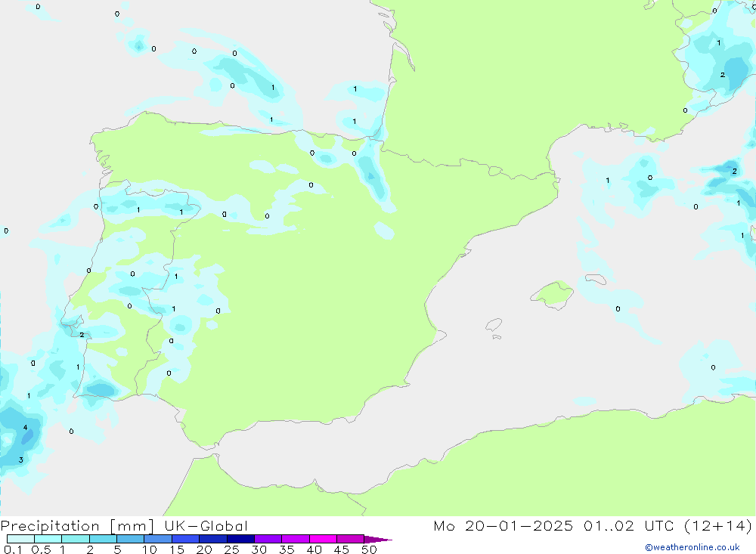Click the 'UK-Global' model label
Image resolution: width=756 pixels, height=554 pixels.
(x=206, y=526)
